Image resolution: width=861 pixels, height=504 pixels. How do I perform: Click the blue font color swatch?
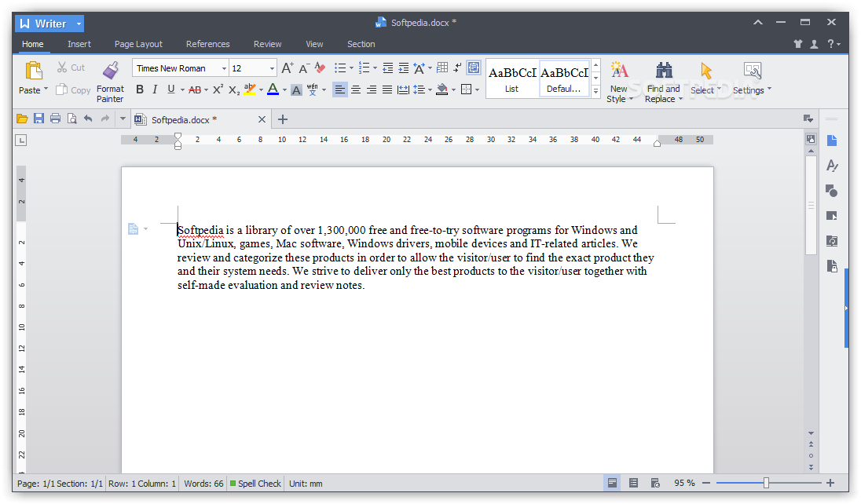pyautogui.click(x=273, y=89)
